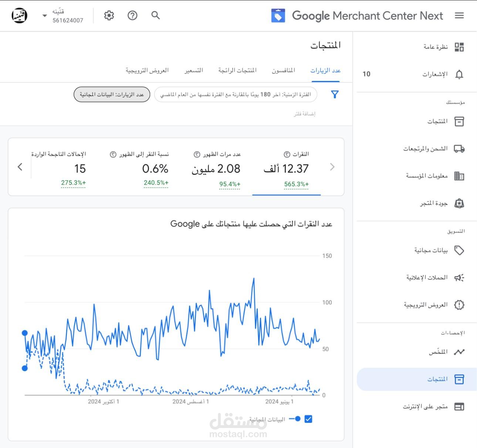Image resolution: width=477 pixels, height=448 pixels.
Task: Click the summary trend line icon
Action: 459,352
